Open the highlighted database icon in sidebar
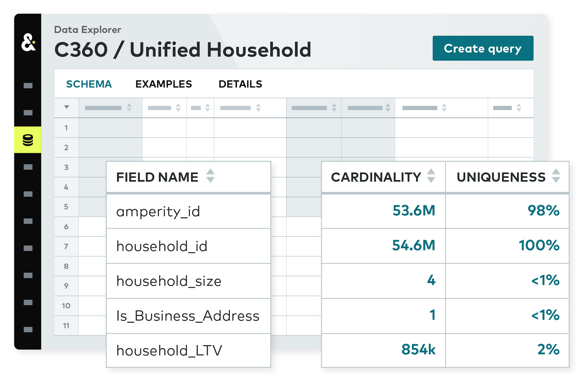The width and height of the screenshot is (588, 381). [x=28, y=140]
